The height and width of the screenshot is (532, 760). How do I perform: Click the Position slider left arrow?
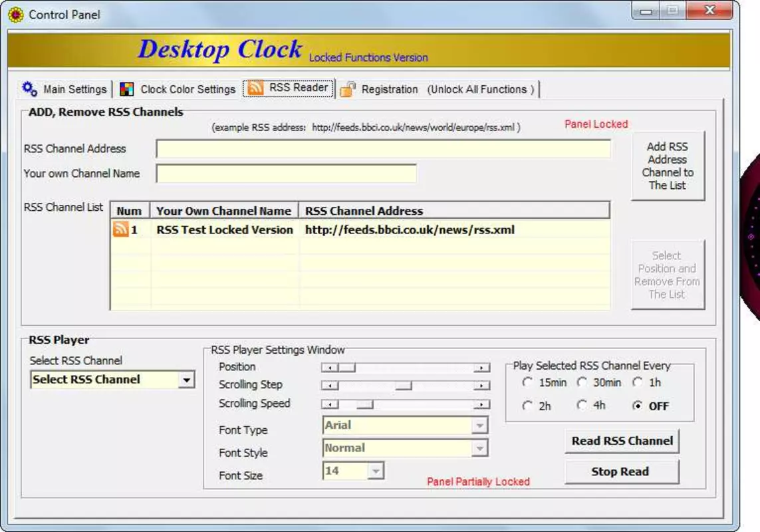click(330, 368)
